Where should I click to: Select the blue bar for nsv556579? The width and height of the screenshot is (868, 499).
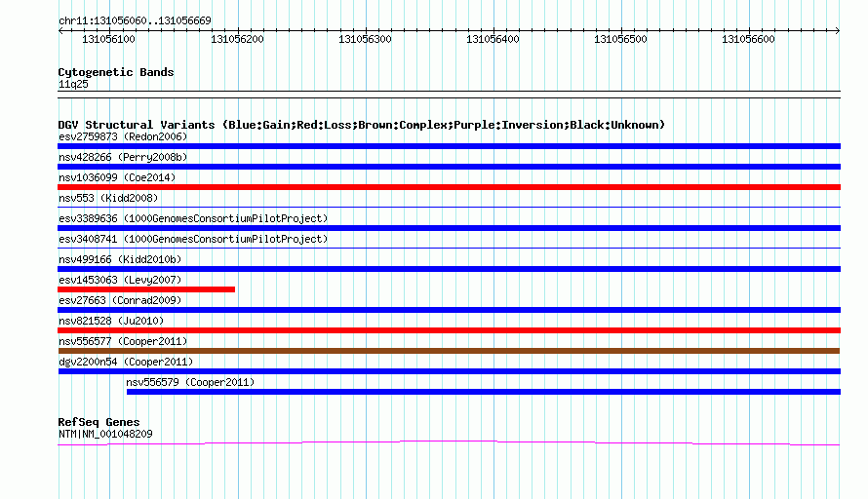point(484,392)
